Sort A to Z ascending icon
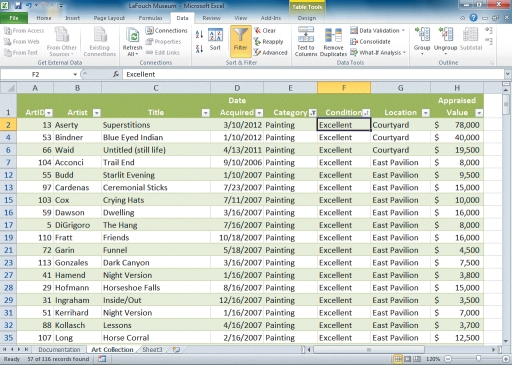Image resolution: width=512 pixels, height=365 pixels. point(199,34)
